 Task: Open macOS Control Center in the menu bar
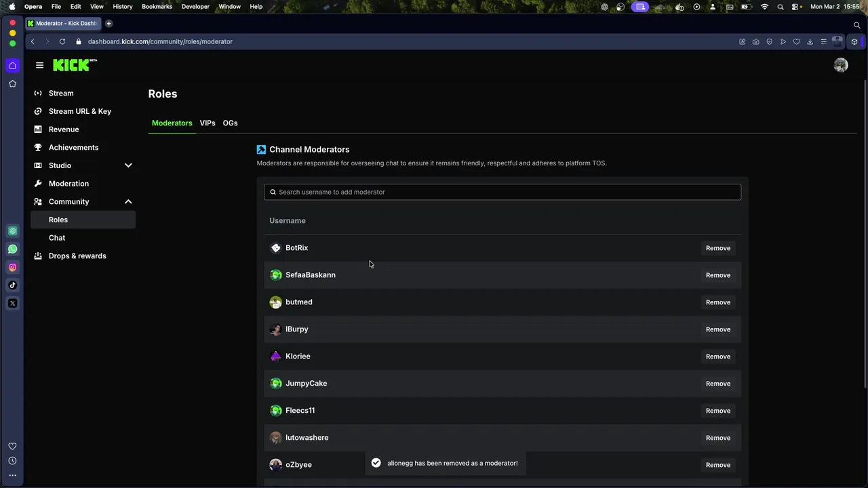tap(796, 7)
